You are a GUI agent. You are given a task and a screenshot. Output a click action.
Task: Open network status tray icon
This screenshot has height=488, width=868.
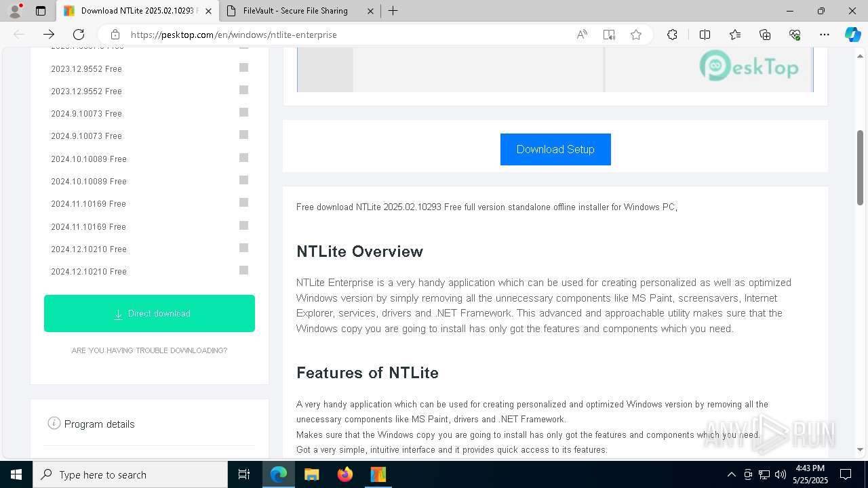click(764, 474)
